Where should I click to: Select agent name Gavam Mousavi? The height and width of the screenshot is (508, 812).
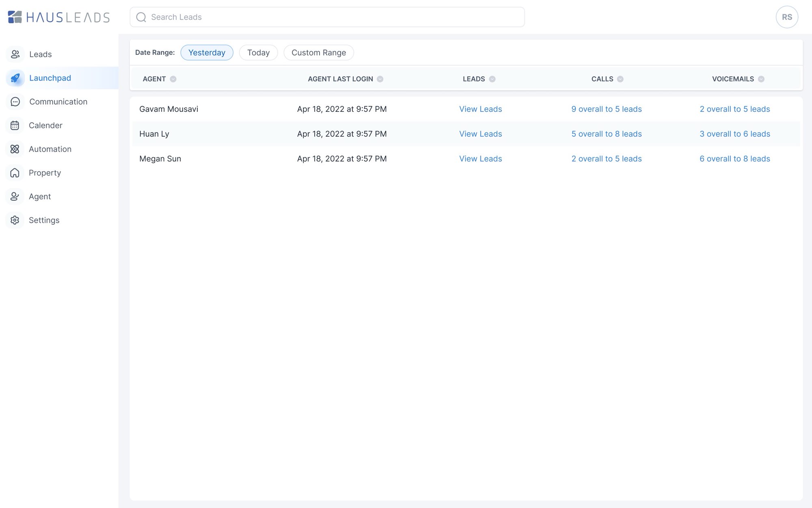coord(168,109)
